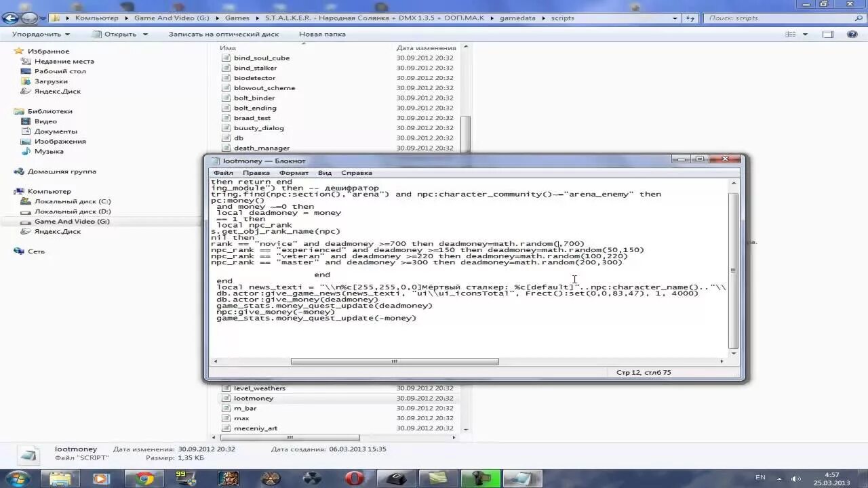Select Game And Video (G:) drive
The image size is (868, 488).
[71, 222]
